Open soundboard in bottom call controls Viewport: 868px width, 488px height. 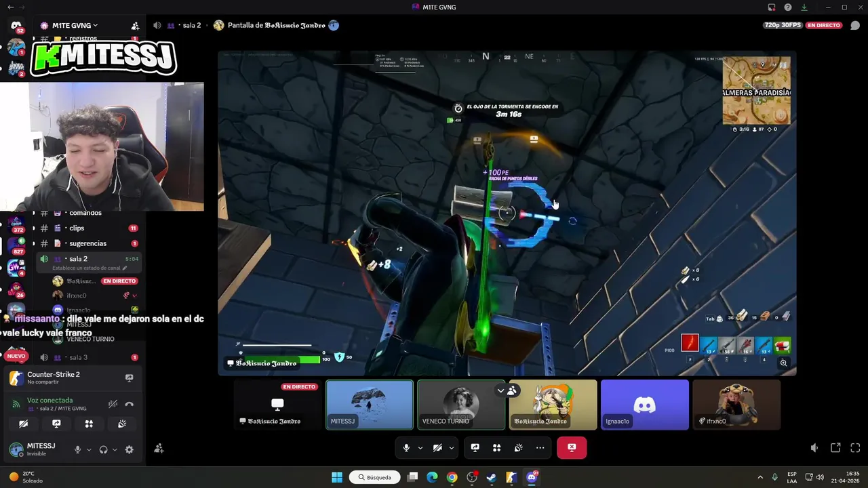pyautogui.click(x=519, y=448)
